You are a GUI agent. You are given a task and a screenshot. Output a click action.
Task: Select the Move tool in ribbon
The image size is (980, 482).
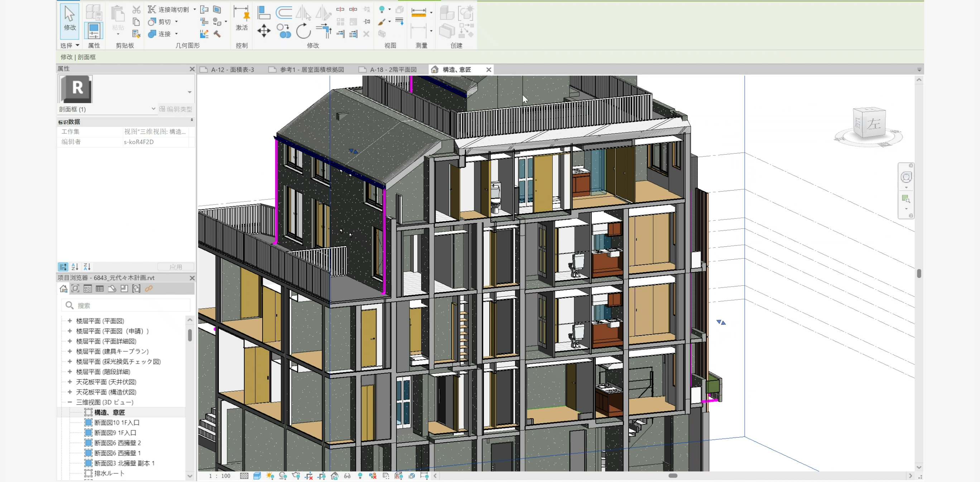(x=264, y=31)
